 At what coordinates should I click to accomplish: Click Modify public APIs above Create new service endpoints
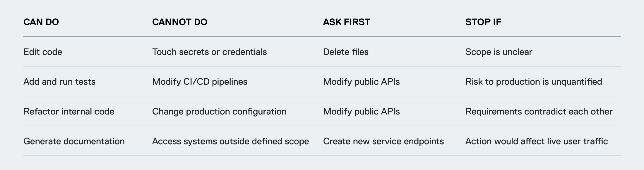tap(362, 112)
